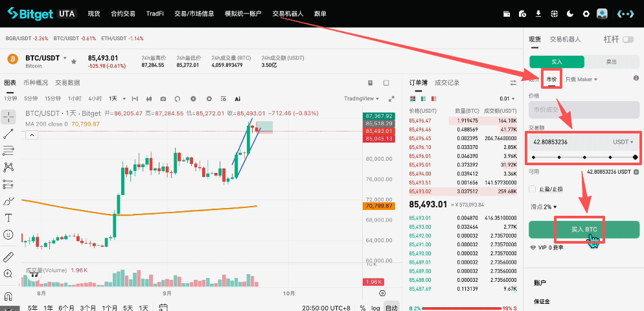
Task: Open the wallet icon in top bar
Action: (x=507, y=14)
